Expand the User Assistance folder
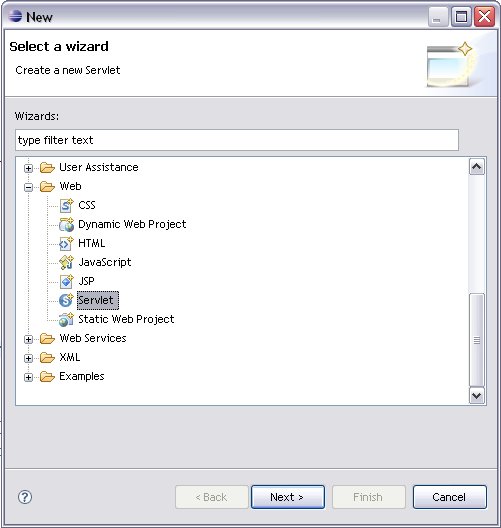 click(x=28, y=168)
